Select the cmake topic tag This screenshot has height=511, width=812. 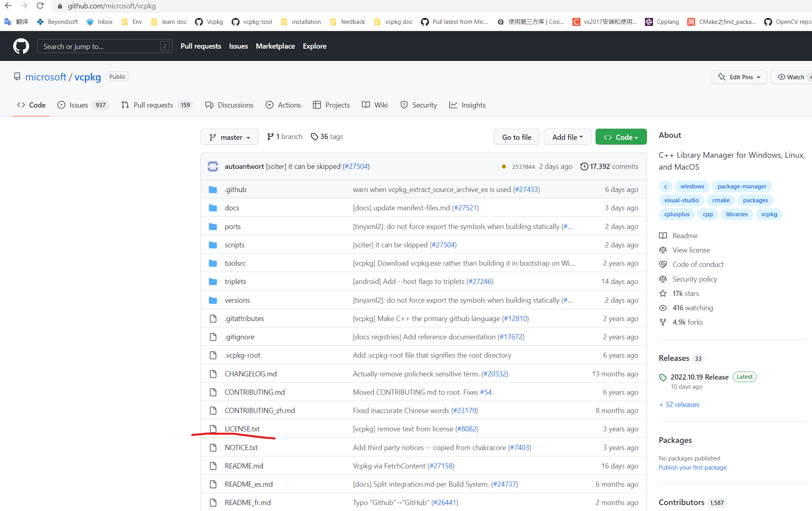coord(720,200)
